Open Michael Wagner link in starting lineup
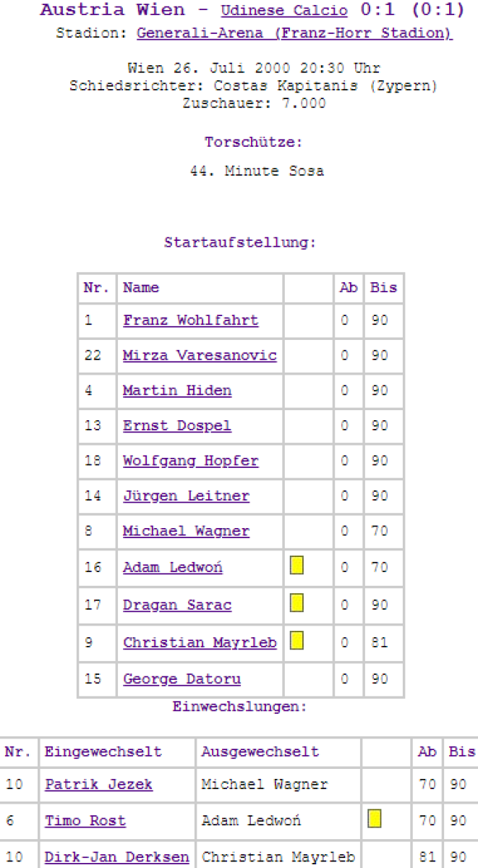 (x=186, y=531)
